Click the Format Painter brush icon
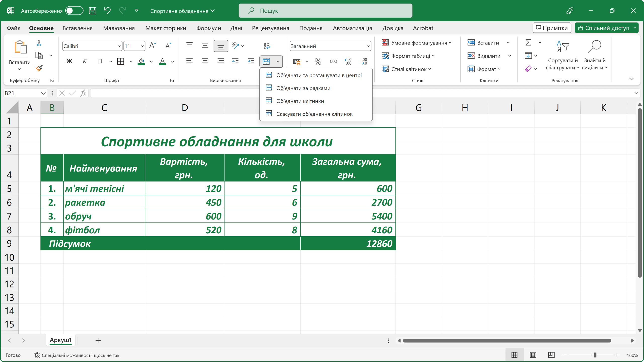Viewport: 644px width, 362px height. point(39,68)
